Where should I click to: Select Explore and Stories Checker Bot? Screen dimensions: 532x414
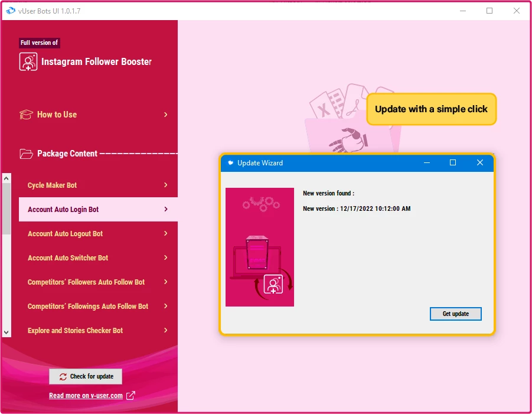tap(98, 331)
